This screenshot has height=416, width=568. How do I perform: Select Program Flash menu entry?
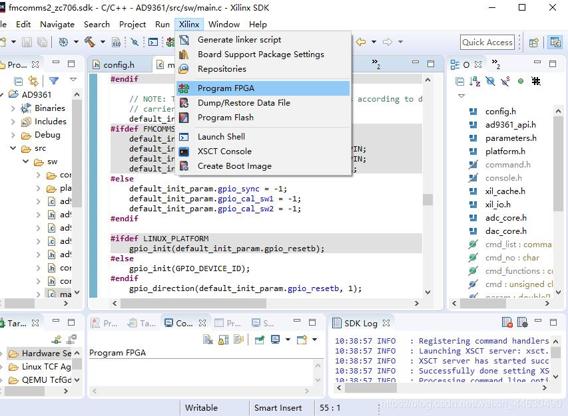(263, 117)
